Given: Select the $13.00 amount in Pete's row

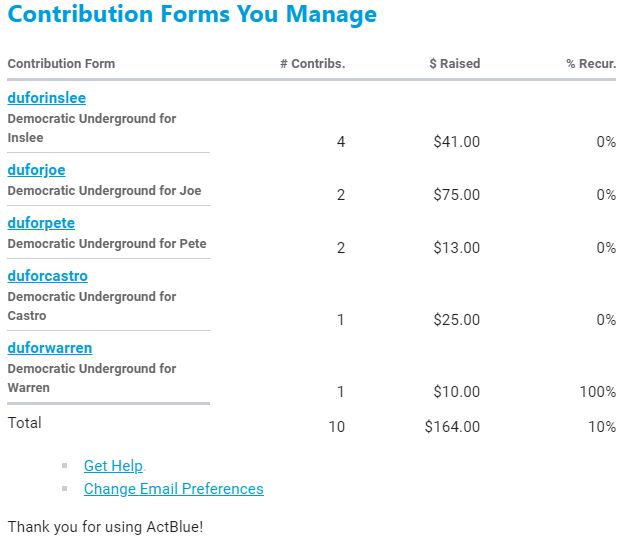Looking at the screenshot, I should click(x=456, y=248).
